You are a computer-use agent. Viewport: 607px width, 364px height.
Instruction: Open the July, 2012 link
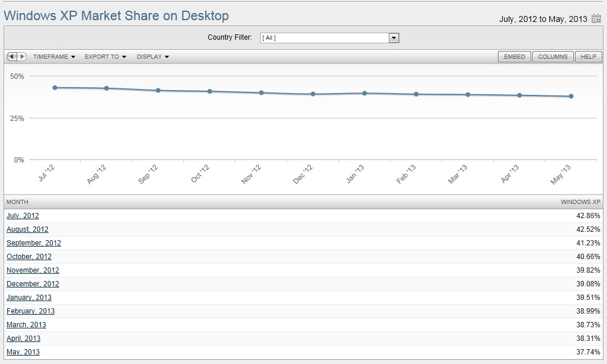23,216
